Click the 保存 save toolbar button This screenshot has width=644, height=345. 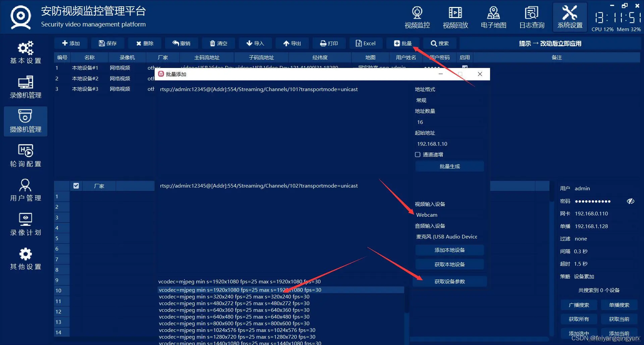point(108,43)
